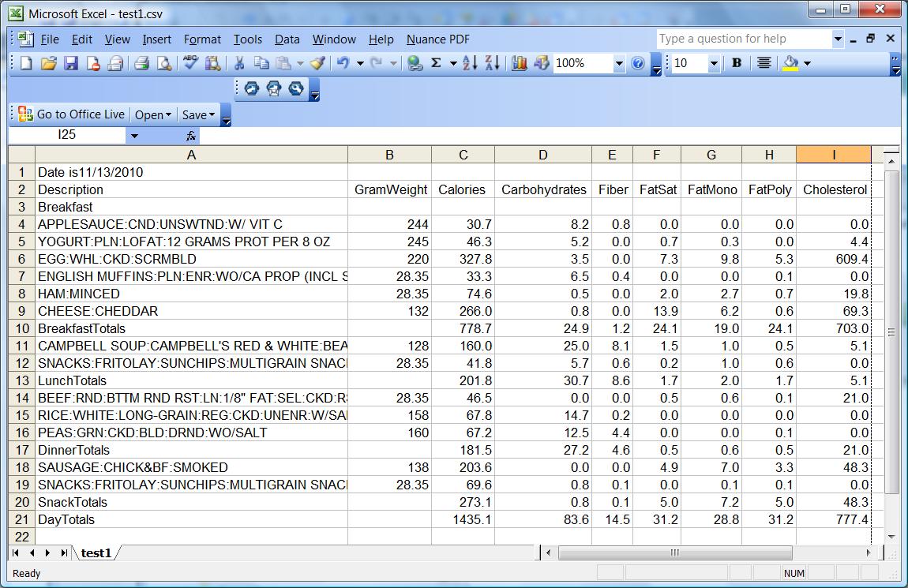Cut the selection with the scissors icon

238,63
